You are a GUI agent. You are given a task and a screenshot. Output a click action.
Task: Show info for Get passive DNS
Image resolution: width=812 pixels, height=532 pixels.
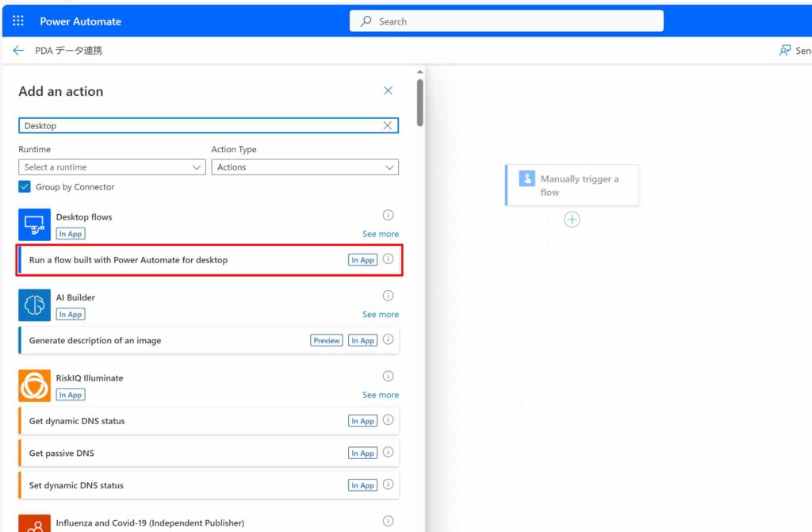388,452
